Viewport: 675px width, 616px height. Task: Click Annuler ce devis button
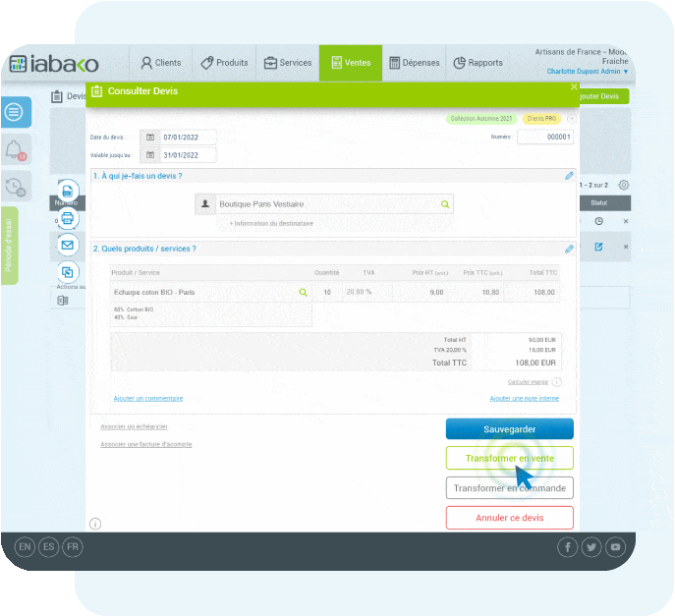click(510, 518)
